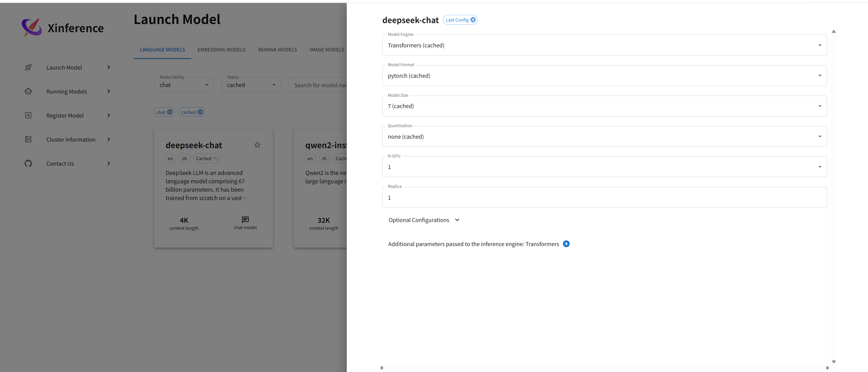The image size is (868, 372).
Task: Open the N-GPU dropdown
Action: point(604,167)
